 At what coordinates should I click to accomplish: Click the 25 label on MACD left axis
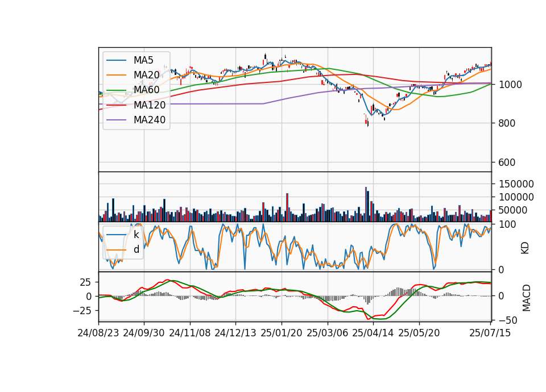86,282
